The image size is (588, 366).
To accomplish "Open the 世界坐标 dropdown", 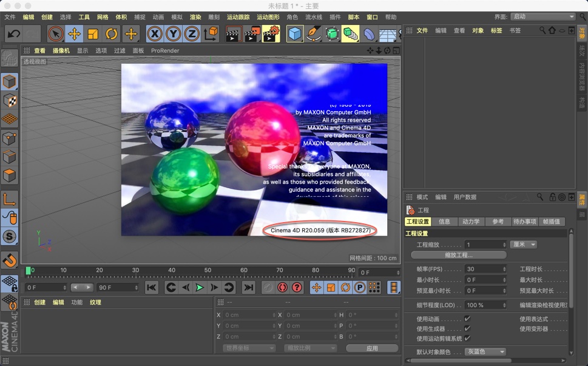I will [x=249, y=348].
